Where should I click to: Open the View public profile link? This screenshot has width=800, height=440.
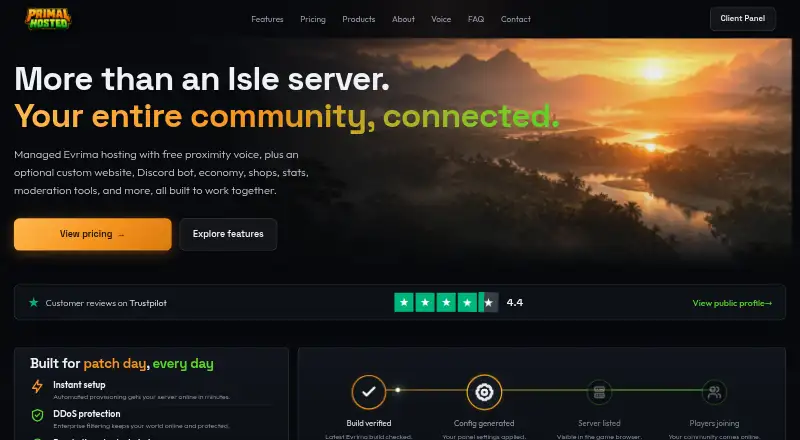click(x=732, y=303)
